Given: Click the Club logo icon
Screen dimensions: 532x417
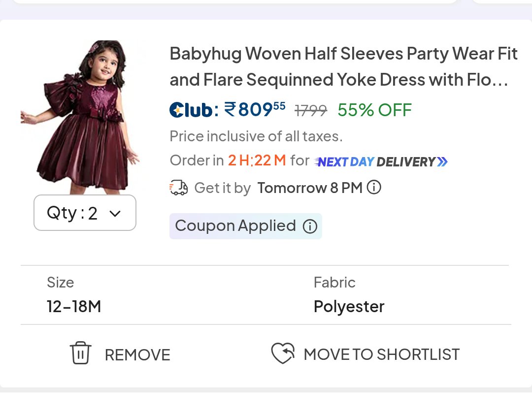Looking at the screenshot, I should click(191, 109).
